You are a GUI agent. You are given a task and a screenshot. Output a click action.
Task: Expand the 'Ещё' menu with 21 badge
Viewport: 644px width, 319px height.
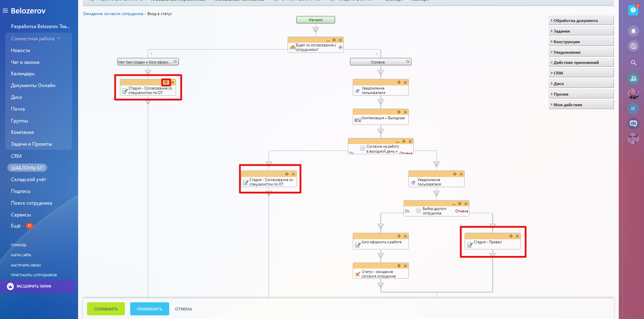point(22,226)
